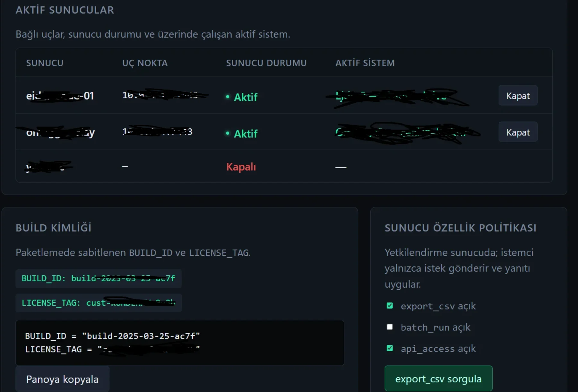Image resolution: width=578 pixels, height=392 pixels.
Task: Click the export_csv sorgula button
Action: (x=438, y=379)
